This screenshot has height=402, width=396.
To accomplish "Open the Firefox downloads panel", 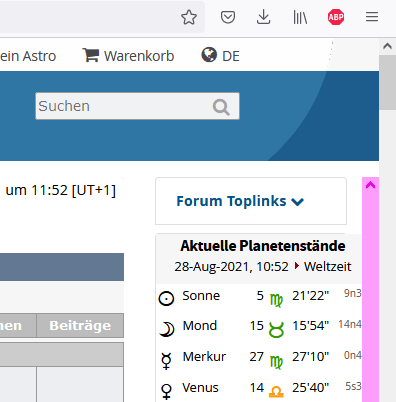I will pos(263,17).
